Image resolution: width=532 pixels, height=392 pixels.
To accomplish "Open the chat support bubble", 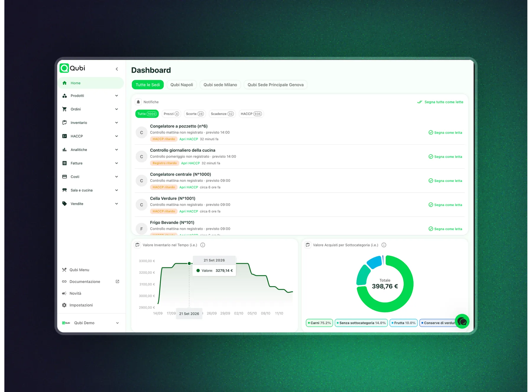I will pos(462,321).
